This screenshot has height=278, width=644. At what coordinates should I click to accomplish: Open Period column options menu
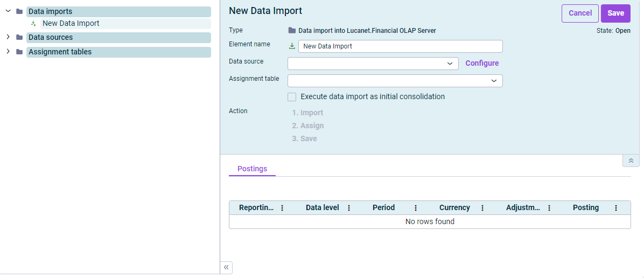[x=416, y=208]
